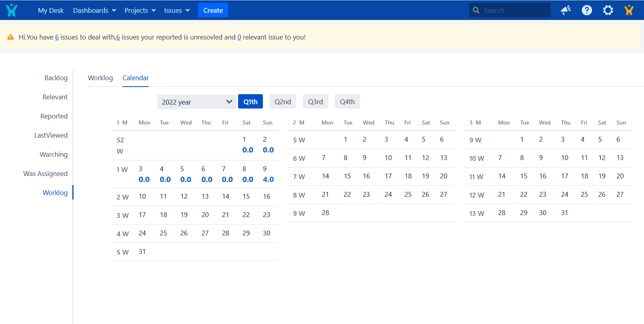Click the search magnifier icon
This screenshot has height=324, width=644.
(x=476, y=10)
